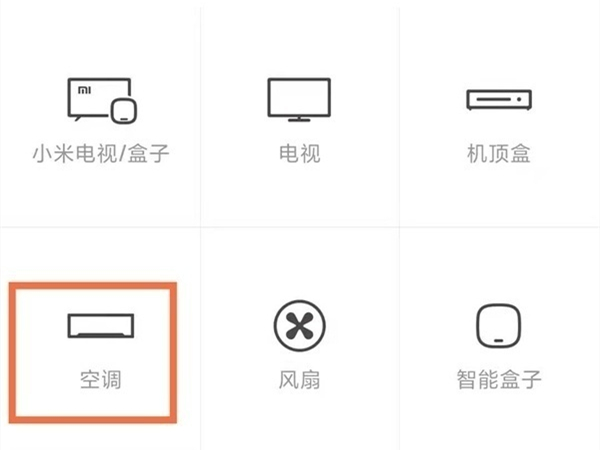Tap the fan blade icon

pyautogui.click(x=300, y=325)
